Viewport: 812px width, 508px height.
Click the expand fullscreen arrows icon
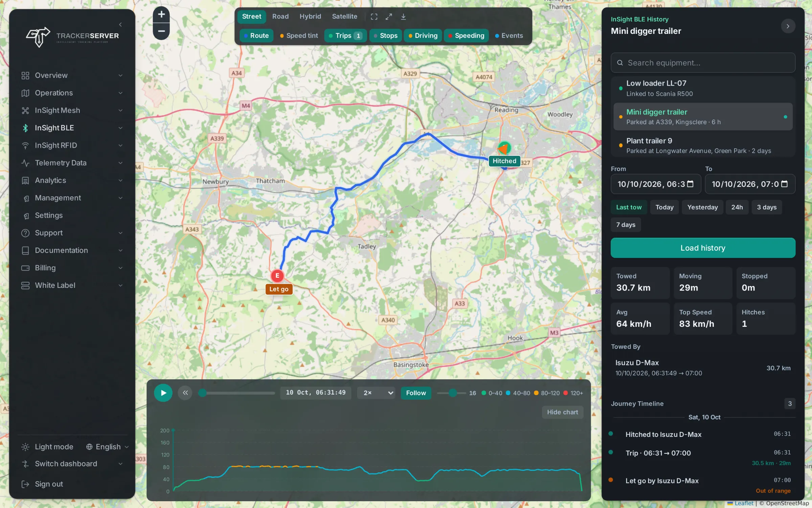point(389,17)
